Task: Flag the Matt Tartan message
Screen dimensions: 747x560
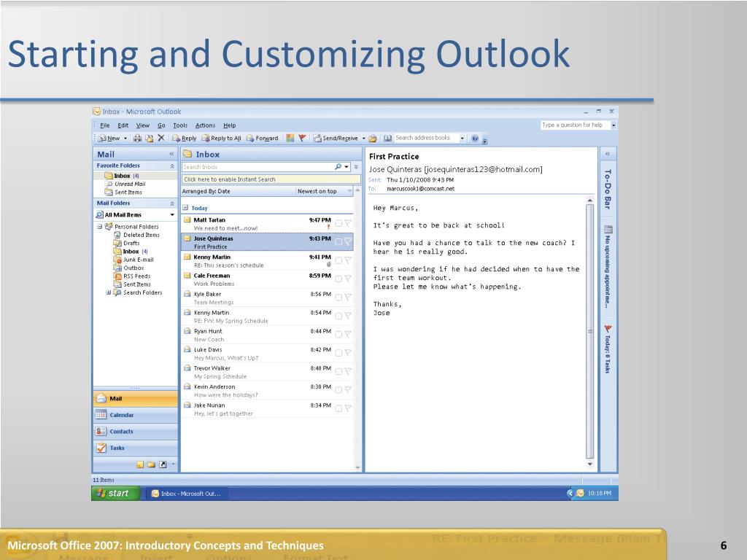Action: pos(348,223)
